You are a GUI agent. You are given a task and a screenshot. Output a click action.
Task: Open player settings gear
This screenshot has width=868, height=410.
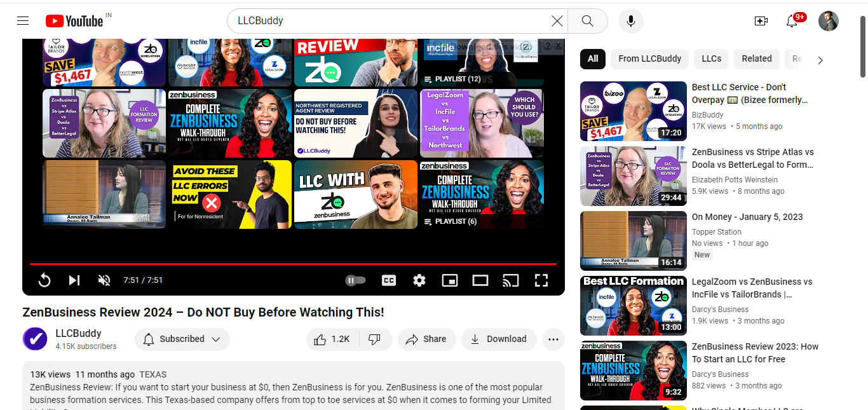419,280
